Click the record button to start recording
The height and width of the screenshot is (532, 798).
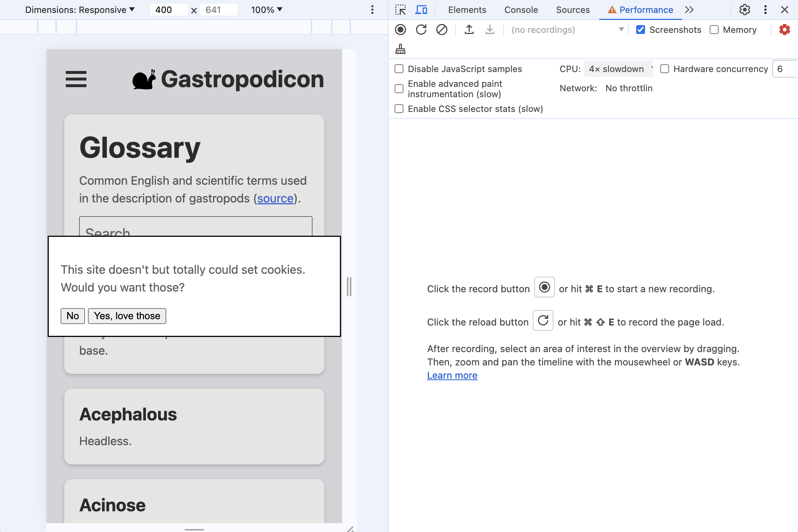pyautogui.click(x=401, y=29)
